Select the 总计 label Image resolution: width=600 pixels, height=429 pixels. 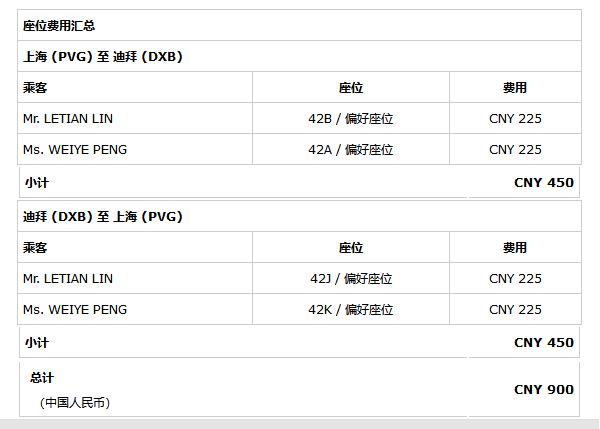[x=42, y=378]
